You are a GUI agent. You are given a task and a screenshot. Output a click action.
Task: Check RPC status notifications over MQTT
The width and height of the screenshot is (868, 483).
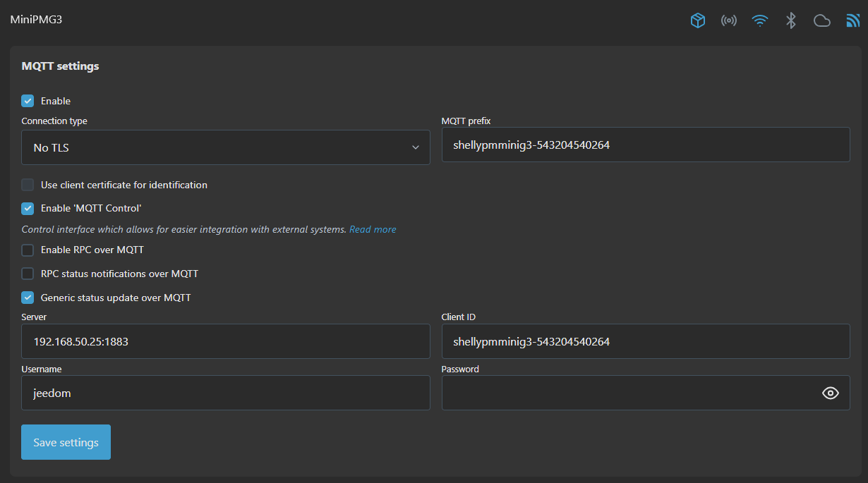pos(28,274)
